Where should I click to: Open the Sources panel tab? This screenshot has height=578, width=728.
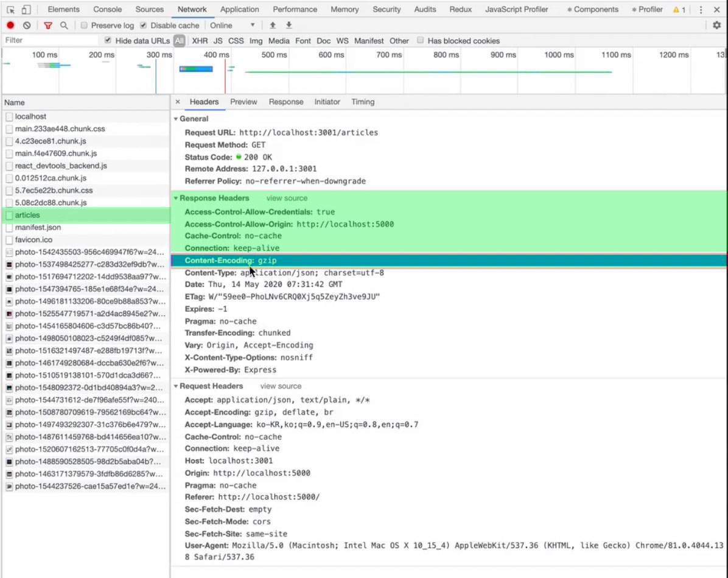tap(150, 9)
